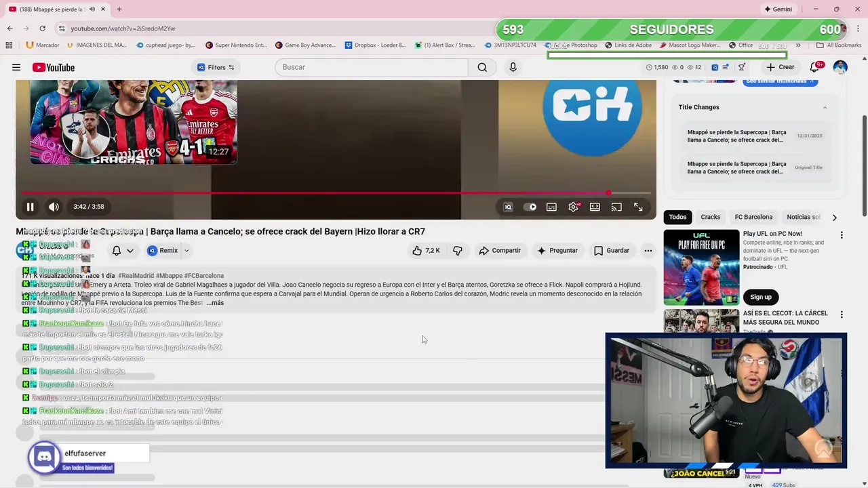
Task: Select title change dated 12/31/2025
Action: pyautogui.click(x=755, y=136)
